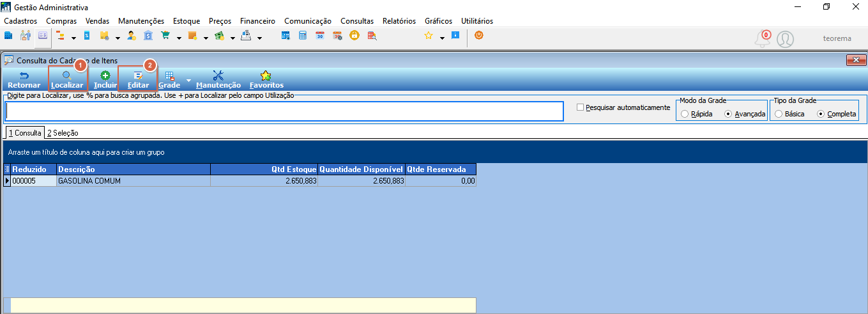Click the bank building dollar icon
Image resolution: width=868 pixels, height=314 pixels.
point(148,36)
